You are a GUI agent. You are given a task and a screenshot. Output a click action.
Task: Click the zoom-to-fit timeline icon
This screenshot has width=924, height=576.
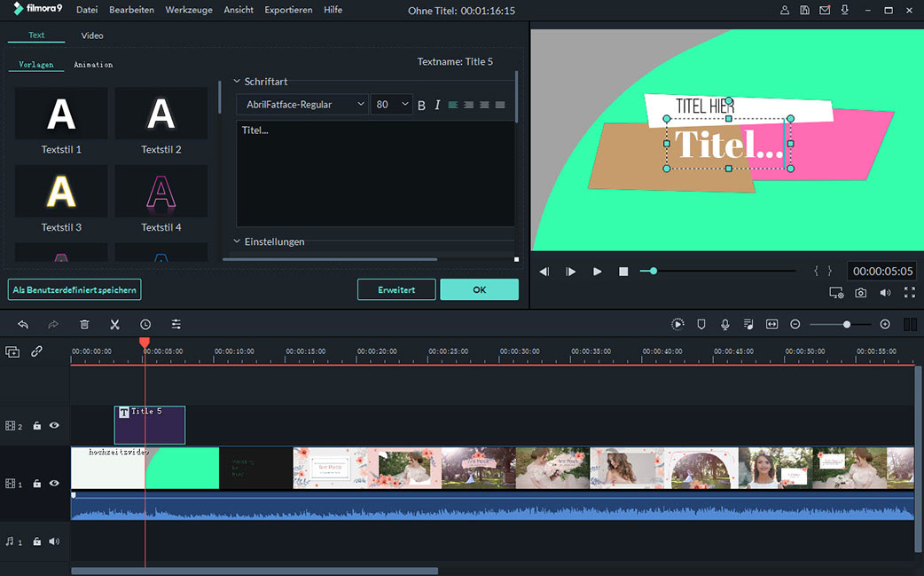772,324
